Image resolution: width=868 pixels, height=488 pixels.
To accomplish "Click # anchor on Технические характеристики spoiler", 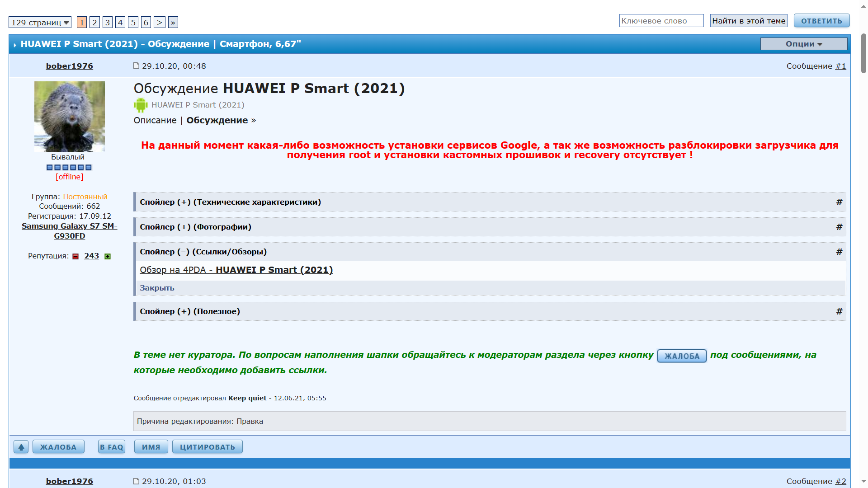I will [x=839, y=202].
